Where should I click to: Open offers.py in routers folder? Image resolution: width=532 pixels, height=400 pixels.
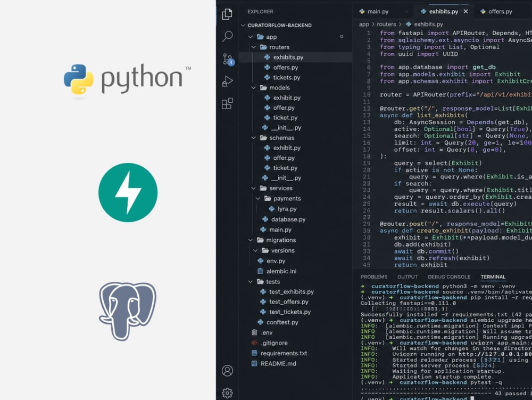286,68
